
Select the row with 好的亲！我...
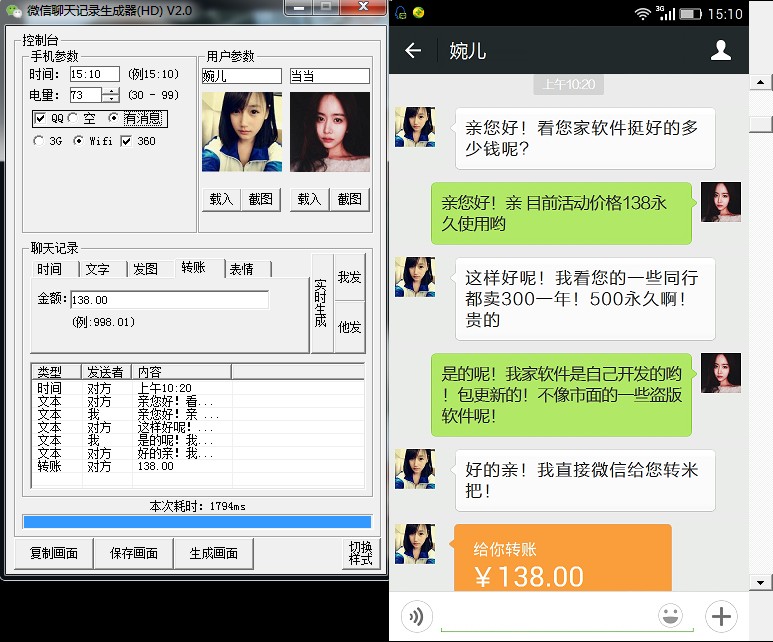(198, 453)
